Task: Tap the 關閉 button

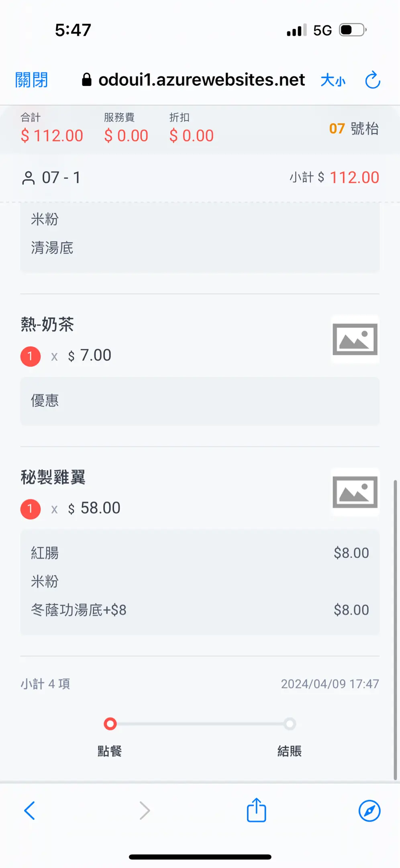Action: [x=31, y=80]
